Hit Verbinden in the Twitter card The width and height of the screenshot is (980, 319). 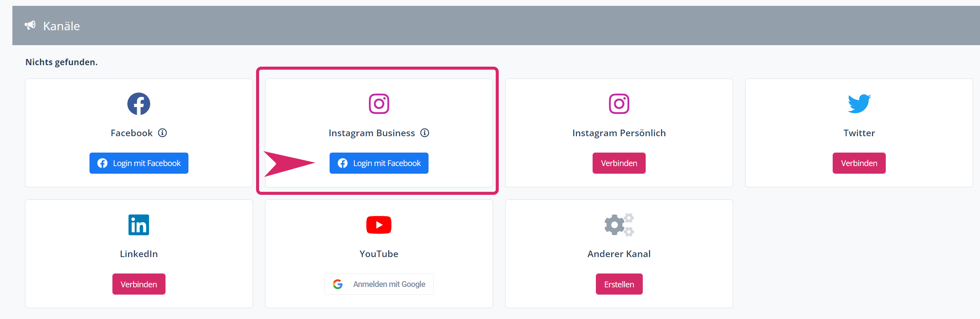tap(859, 163)
